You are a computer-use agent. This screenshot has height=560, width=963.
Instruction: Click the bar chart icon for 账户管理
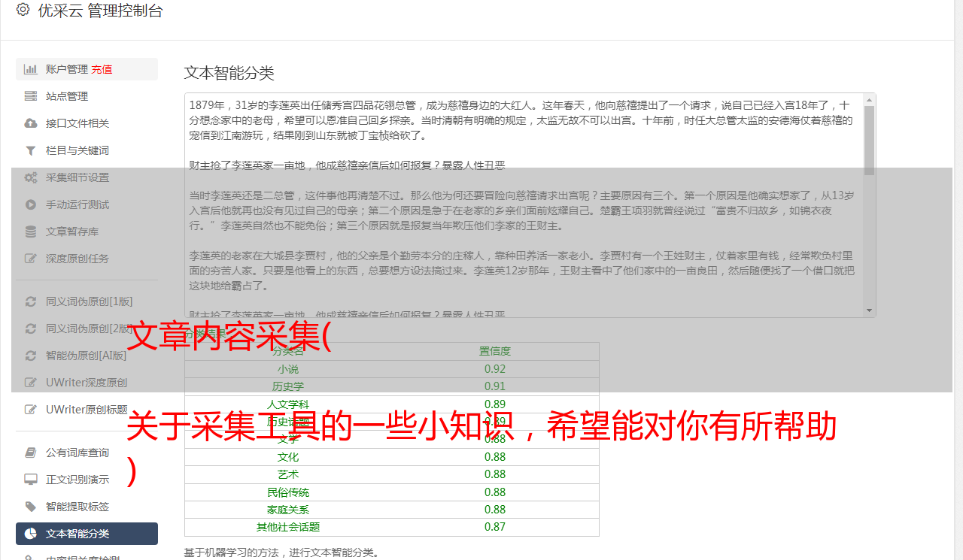point(31,69)
